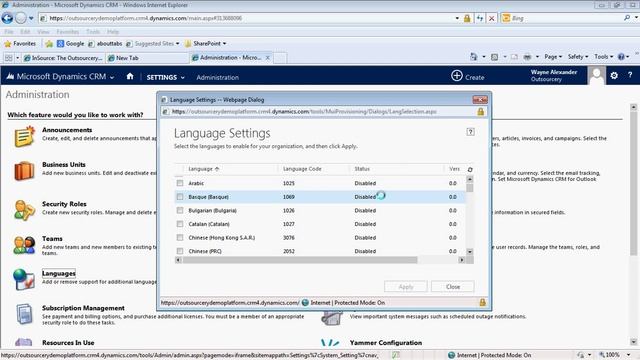Select the Language Code value 1026

289,210
